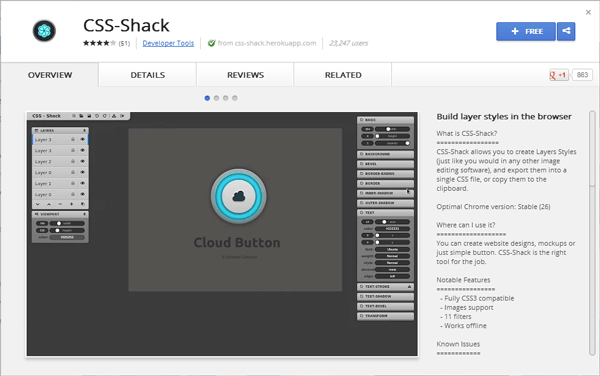Expand the TRANSFORM style section
The image size is (600, 376).
pyautogui.click(x=385, y=316)
